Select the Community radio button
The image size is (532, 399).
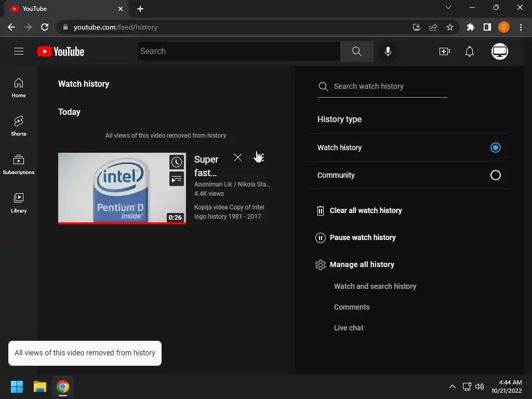pos(495,175)
